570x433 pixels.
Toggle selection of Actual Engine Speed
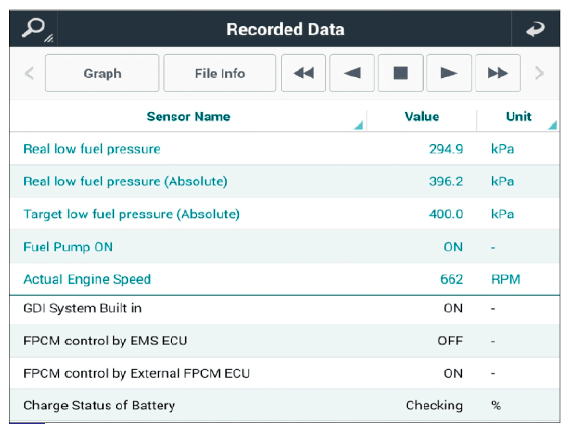pyautogui.click(x=285, y=279)
